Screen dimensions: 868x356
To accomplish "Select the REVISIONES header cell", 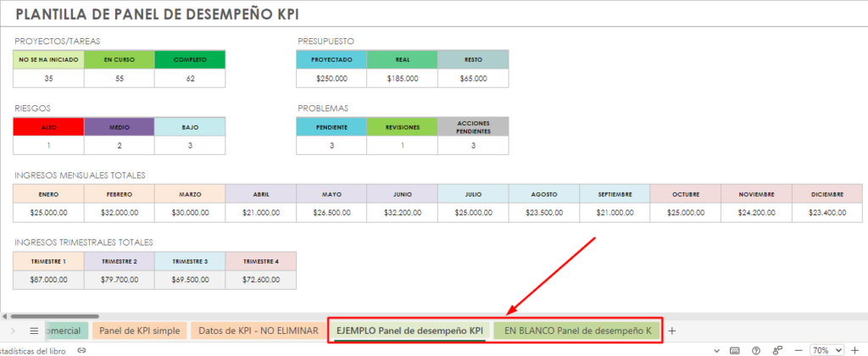I will (x=403, y=127).
